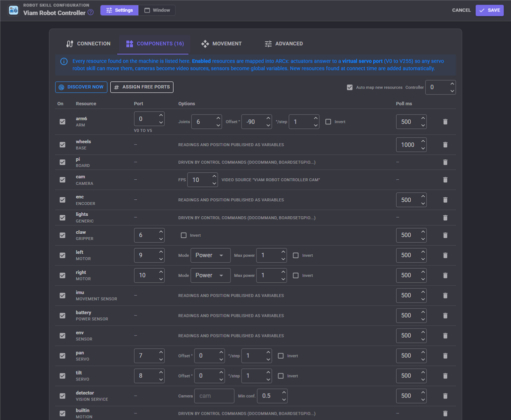This screenshot has width=511, height=420.
Task: Decrease the cam FPS value
Action: tap(214, 183)
